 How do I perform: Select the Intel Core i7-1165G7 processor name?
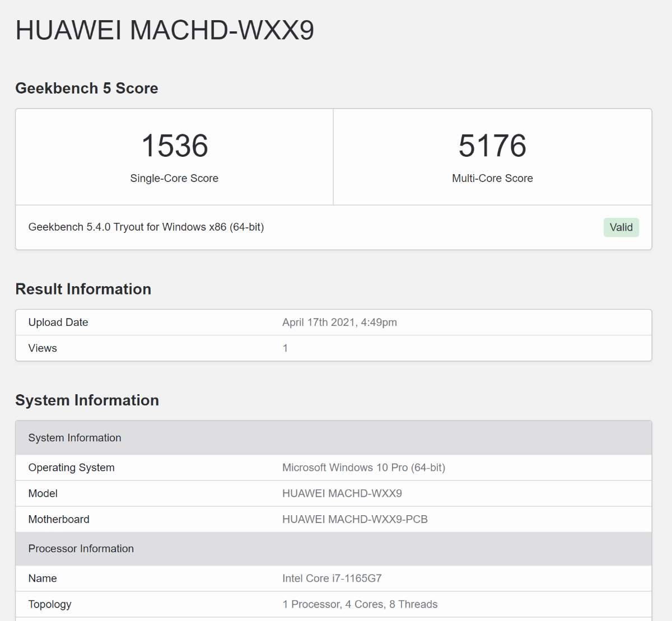coord(332,578)
